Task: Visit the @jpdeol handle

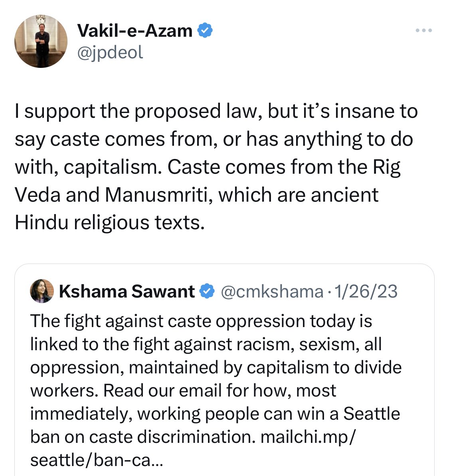Action: [110, 52]
